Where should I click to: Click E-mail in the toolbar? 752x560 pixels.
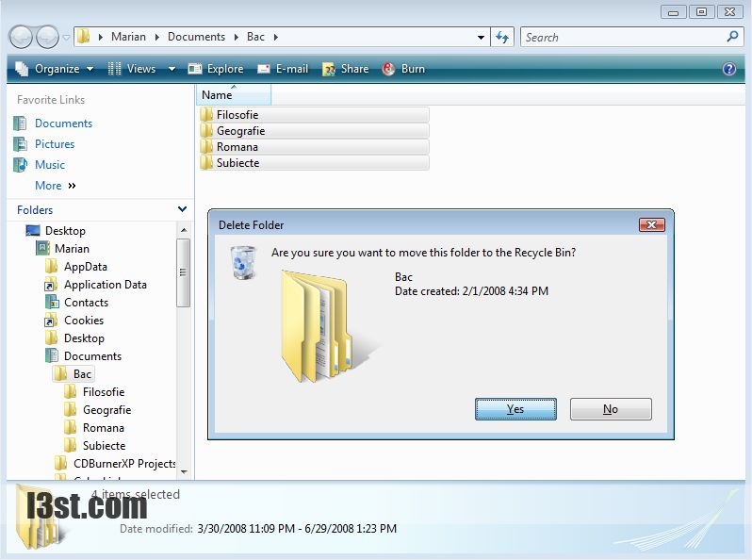point(283,69)
